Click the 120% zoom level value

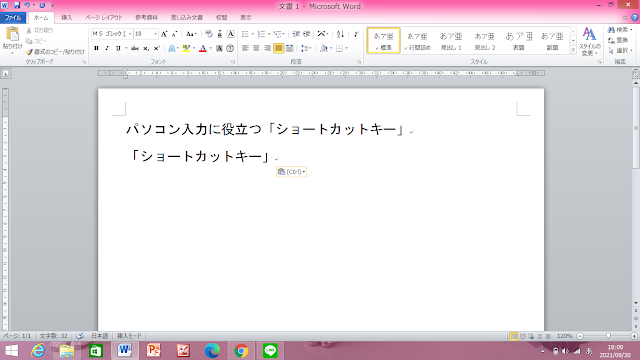(x=564, y=336)
